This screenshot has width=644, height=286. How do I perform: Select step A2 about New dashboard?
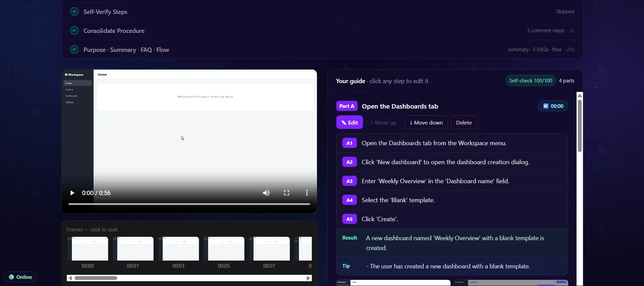pos(452,162)
